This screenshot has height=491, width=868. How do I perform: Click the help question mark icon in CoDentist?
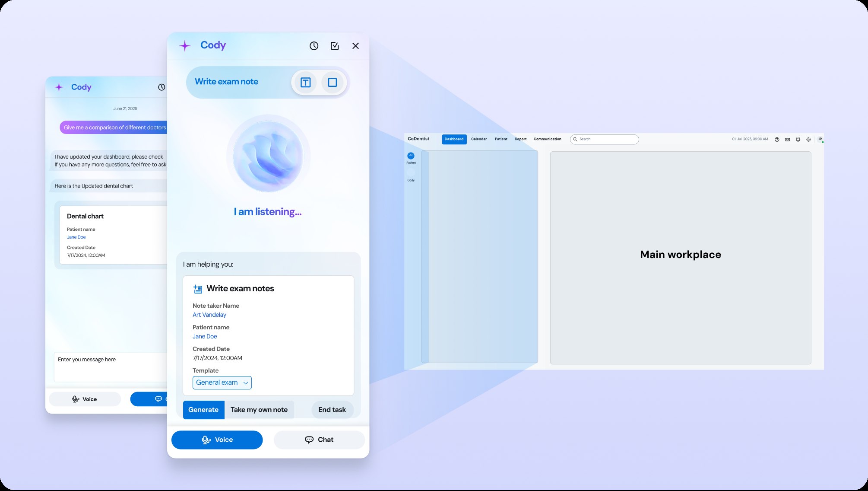click(x=777, y=140)
